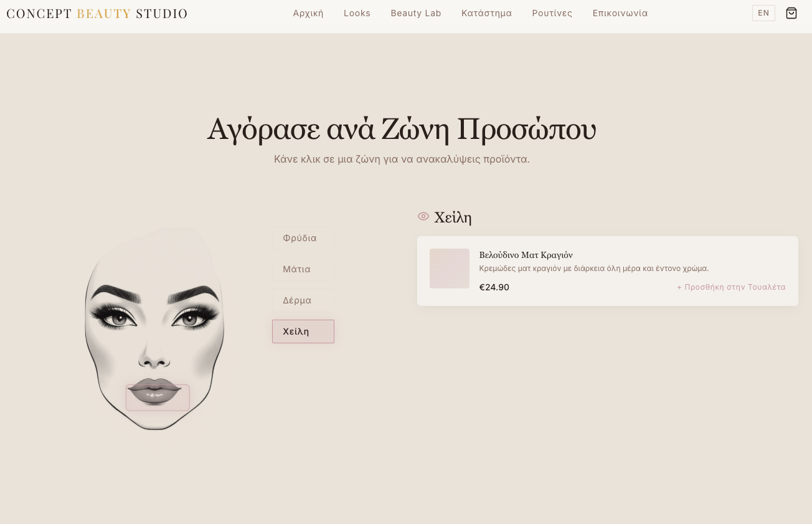
Task: Go to Επικοινωνία page
Action: click(620, 13)
